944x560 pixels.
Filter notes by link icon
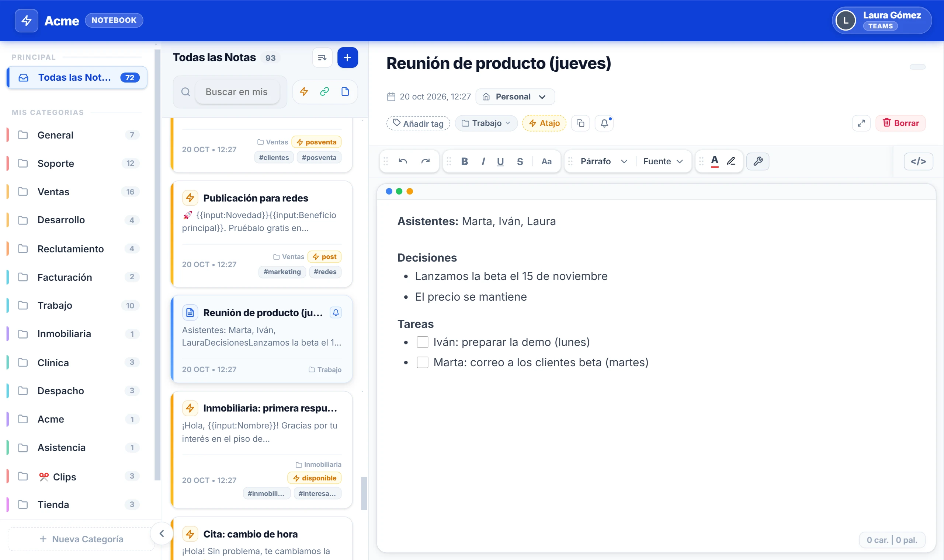pyautogui.click(x=325, y=92)
